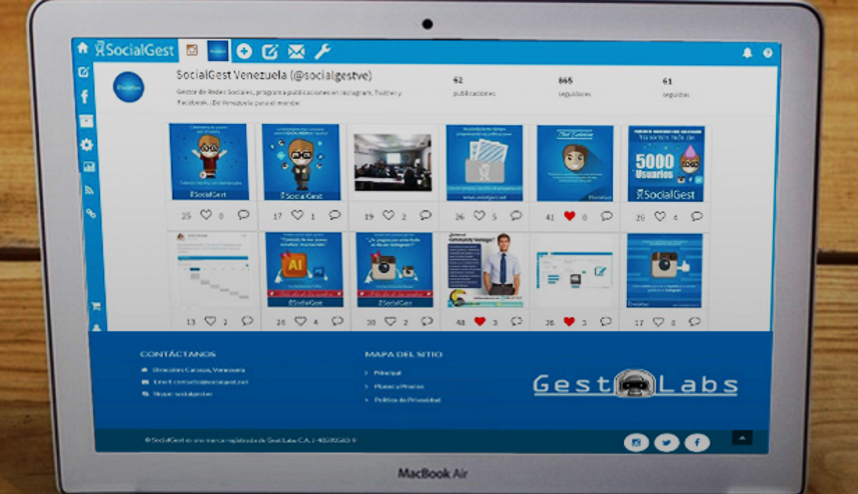Open the archive box sidebar icon
The height and width of the screenshot is (494, 858).
click(86, 121)
